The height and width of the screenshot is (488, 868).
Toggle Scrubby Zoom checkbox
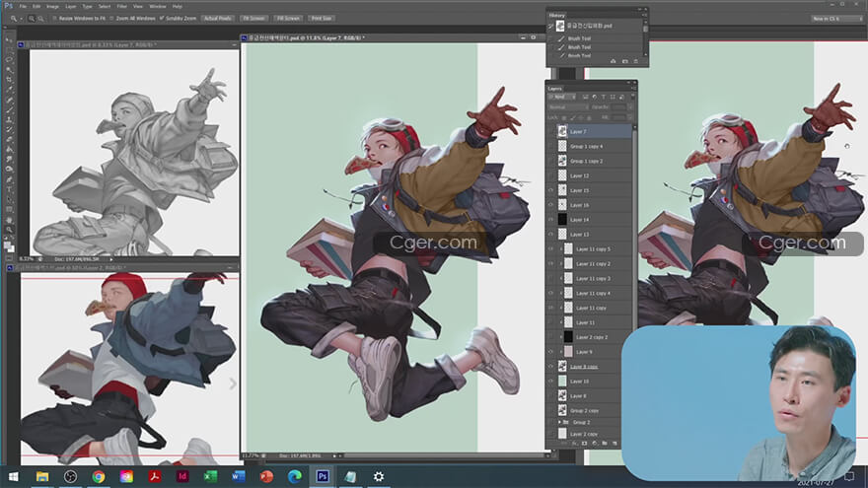pyautogui.click(x=162, y=19)
